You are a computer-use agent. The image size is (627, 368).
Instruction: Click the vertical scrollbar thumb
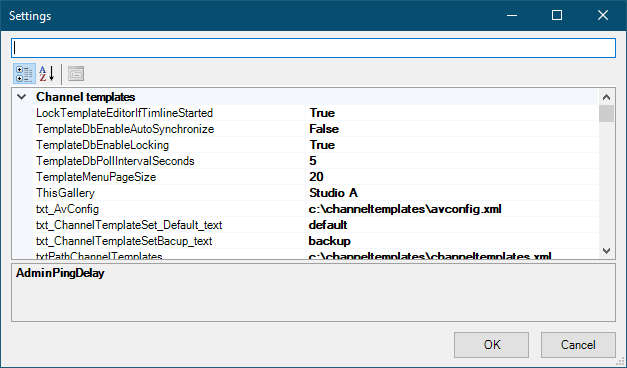[606, 114]
